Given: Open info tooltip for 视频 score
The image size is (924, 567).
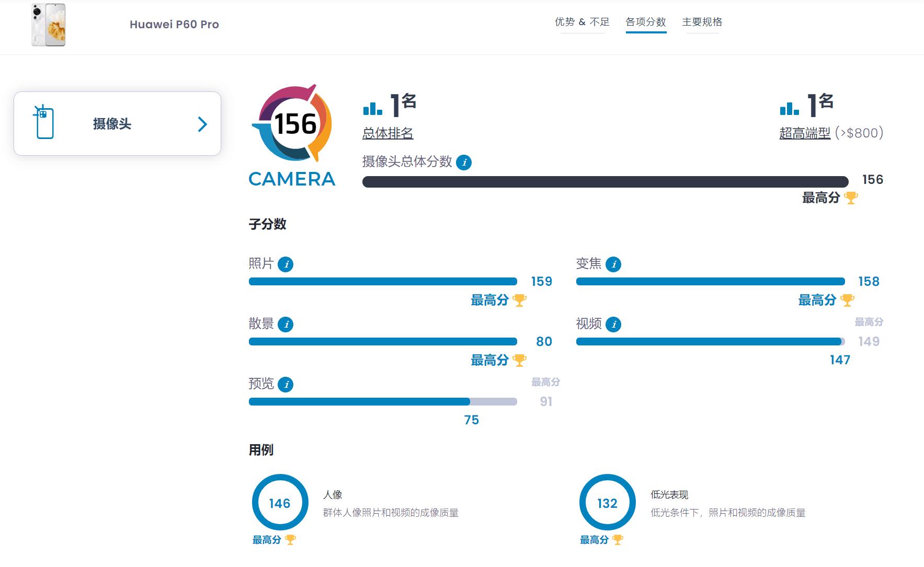Looking at the screenshot, I should [614, 325].
